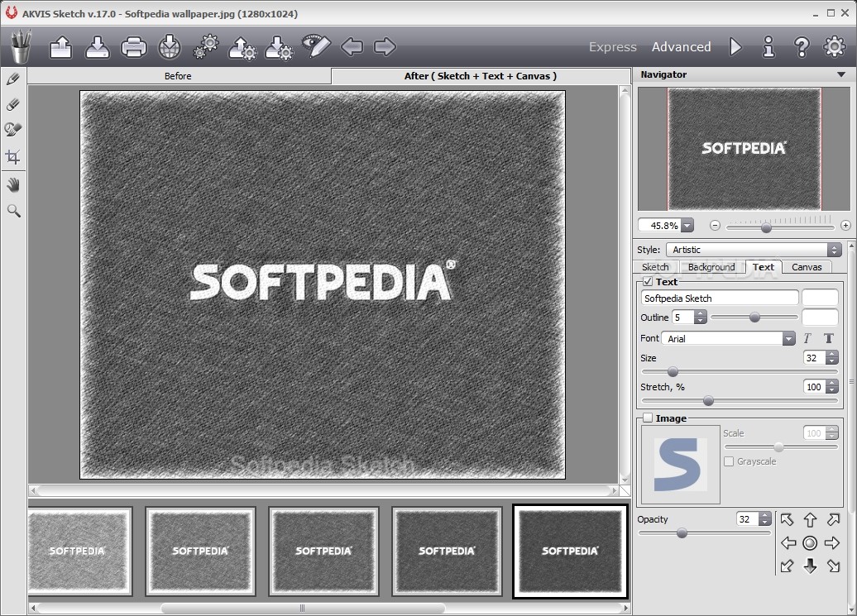
Task: Click the zoom in plus button
Action: click(845, 226)
